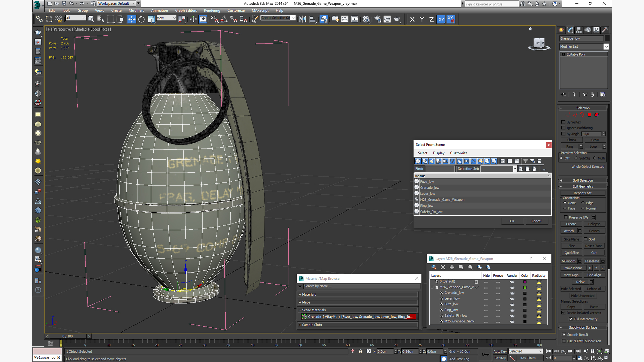The image size is (644, 362).
Task: Click the Attach button
Action: pyautogui.click(x=569, y=231)
